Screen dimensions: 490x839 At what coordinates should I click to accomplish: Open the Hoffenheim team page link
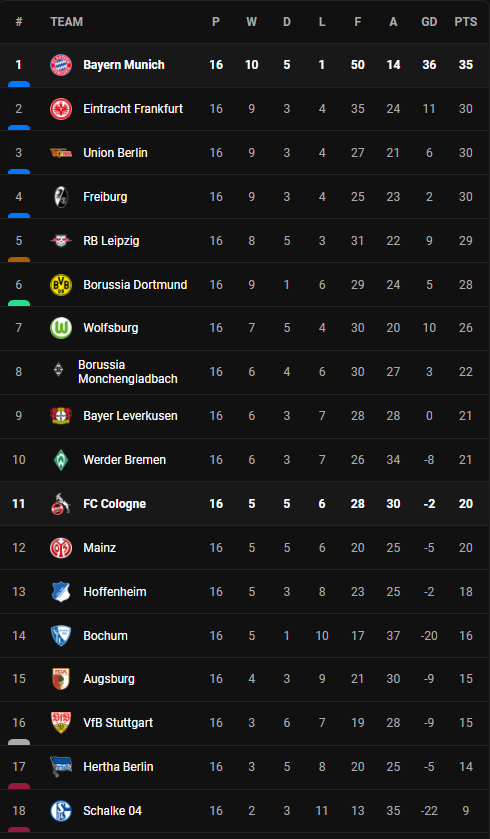tap(115, 592)
